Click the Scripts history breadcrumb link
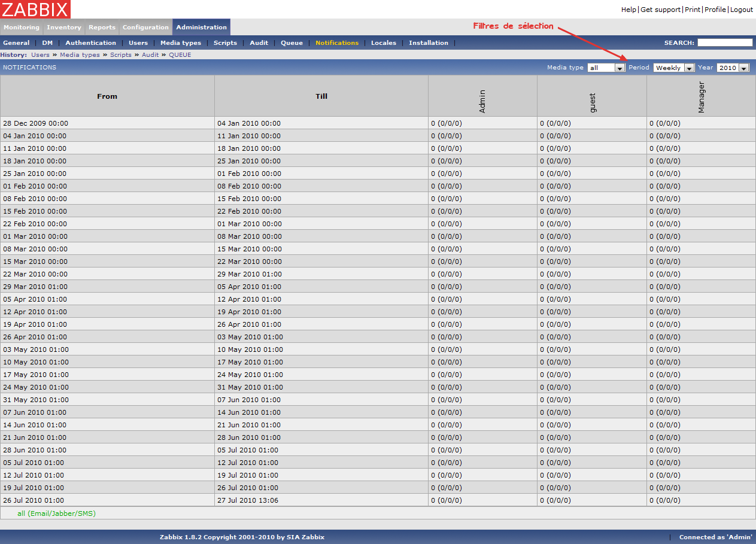This screenshot has width=756, height=544. 120,54
